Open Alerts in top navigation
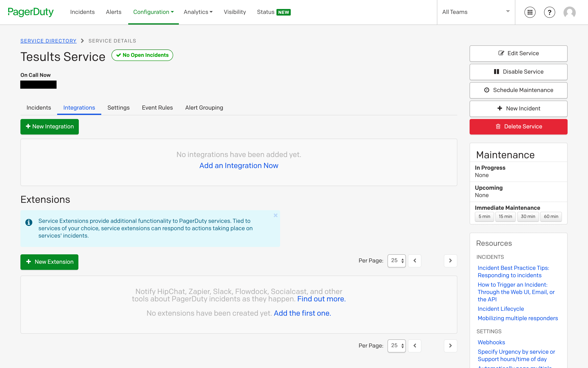Viewport: 588px width, 368px height. tap(114, 12)
